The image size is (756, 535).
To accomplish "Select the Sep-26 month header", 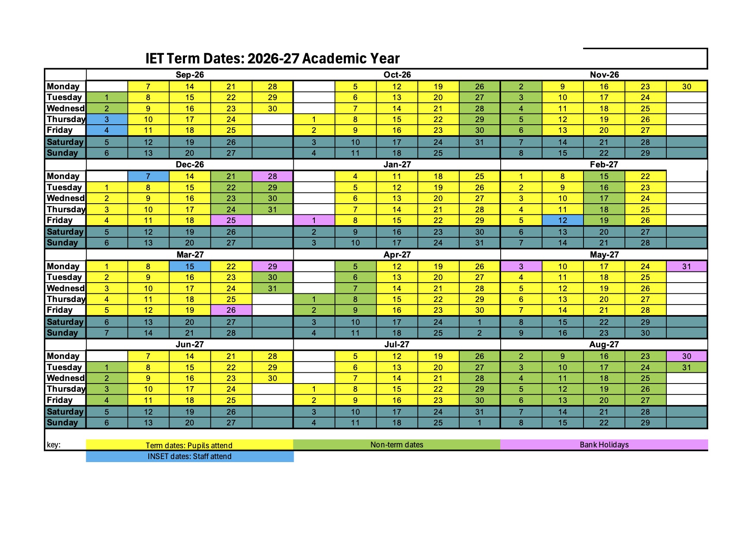I will pyautogui.click(x=189, y=75).
